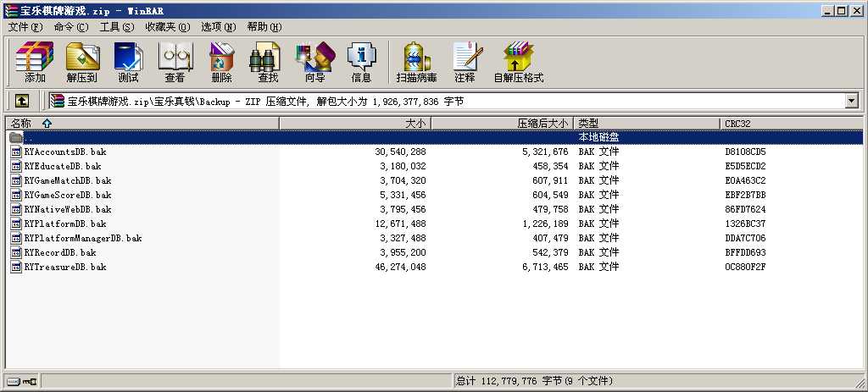Open the 选项(N) menu
Screen dimensions: 868x392
tap(219, 26)
